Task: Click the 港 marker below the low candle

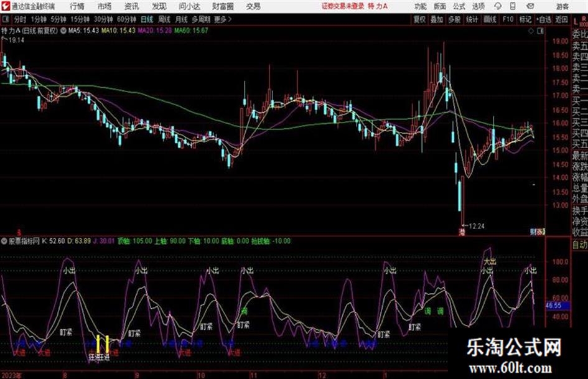Action: pos(462,233)
